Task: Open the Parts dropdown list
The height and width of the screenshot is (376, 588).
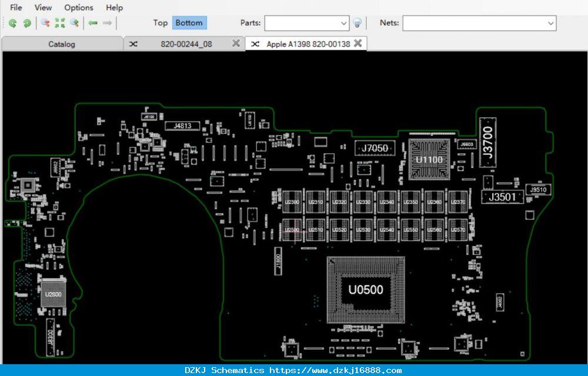Action: pos(343,23)
